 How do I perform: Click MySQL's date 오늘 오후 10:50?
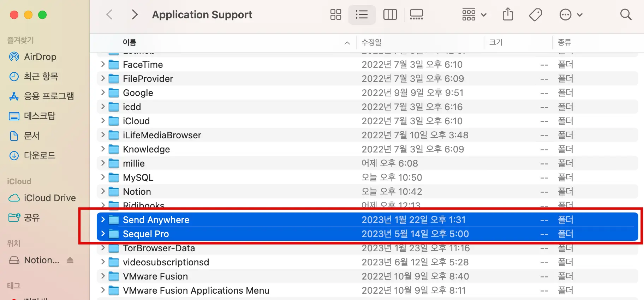click(392, 178)
